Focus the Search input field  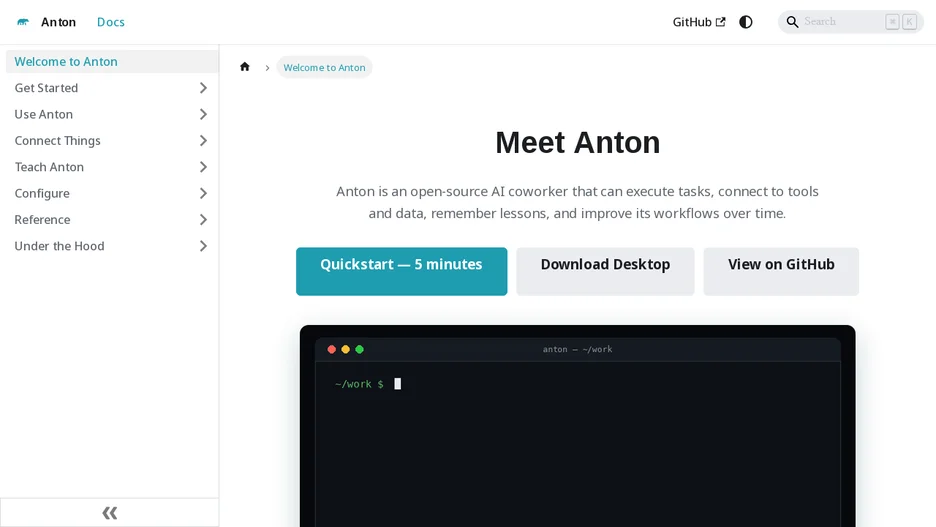click(851, 22)
